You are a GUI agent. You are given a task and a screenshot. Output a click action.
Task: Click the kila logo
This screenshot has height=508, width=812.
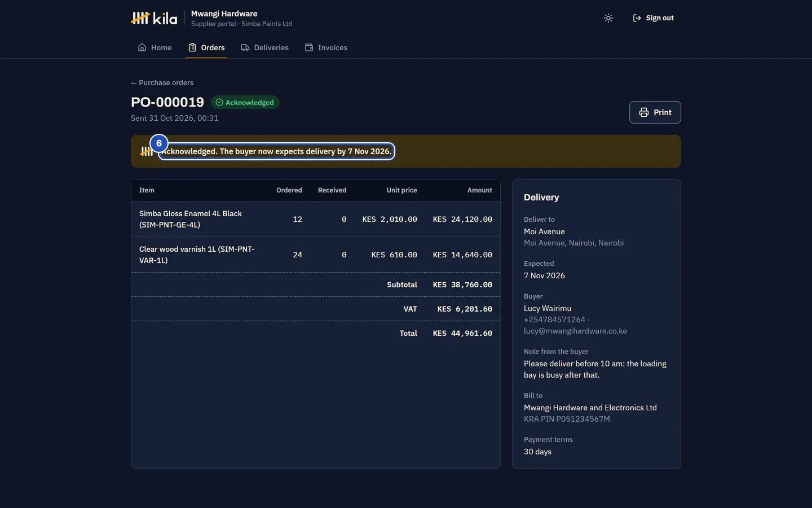(154, 18)
